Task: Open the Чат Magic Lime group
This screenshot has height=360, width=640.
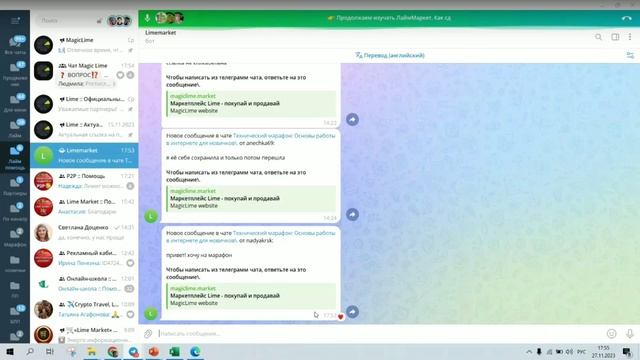Action: point(84,74)
